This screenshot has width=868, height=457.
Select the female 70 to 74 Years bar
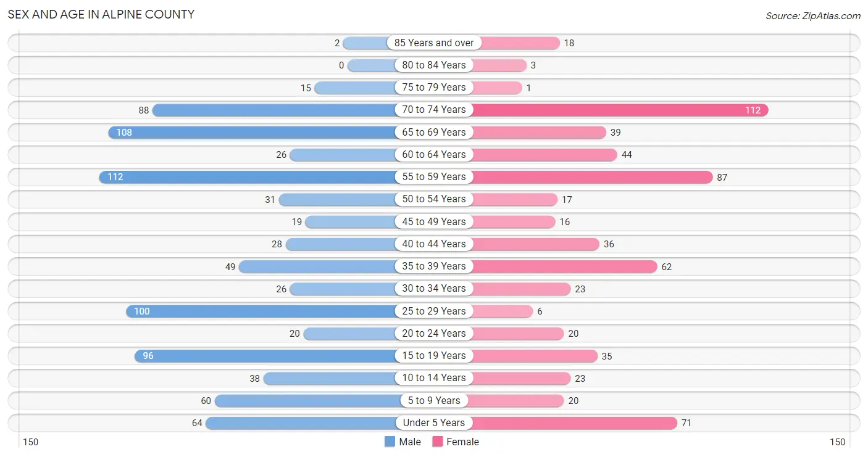click(x=620, y=110)
